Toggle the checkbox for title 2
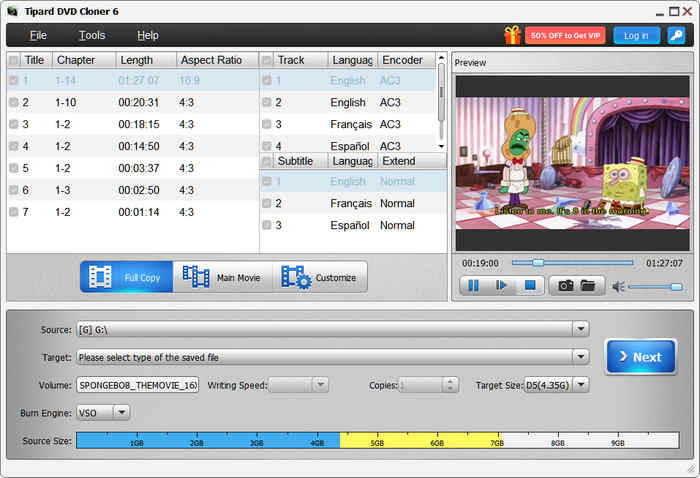The image size is (700, 478). [x=14, y=102]
